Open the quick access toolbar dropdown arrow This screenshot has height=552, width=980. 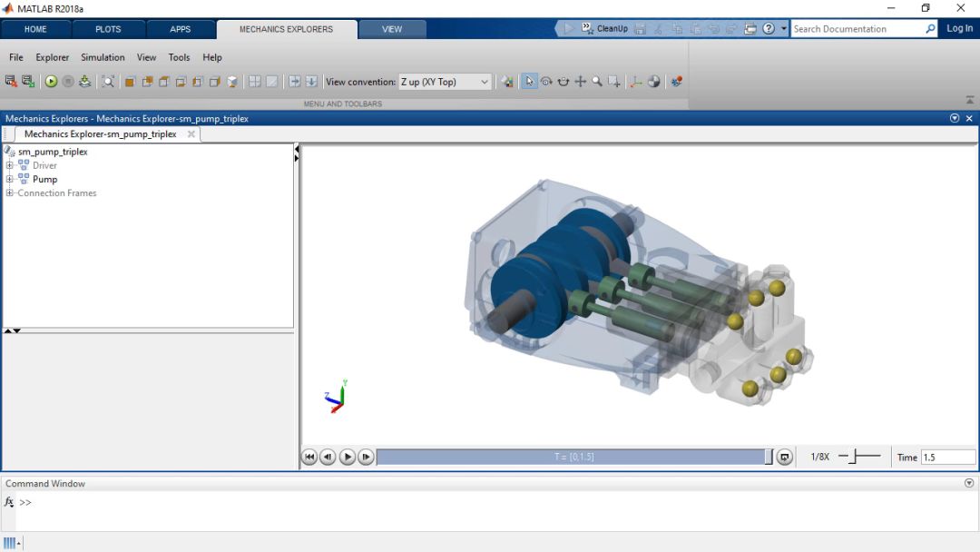point(784,29)
